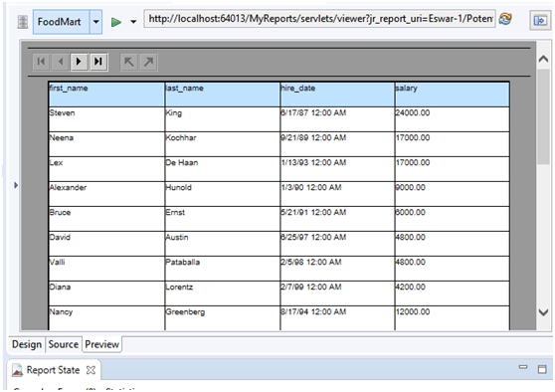Go to the first page of report
The height and width of the screenshot is (392, 555).
41,62
